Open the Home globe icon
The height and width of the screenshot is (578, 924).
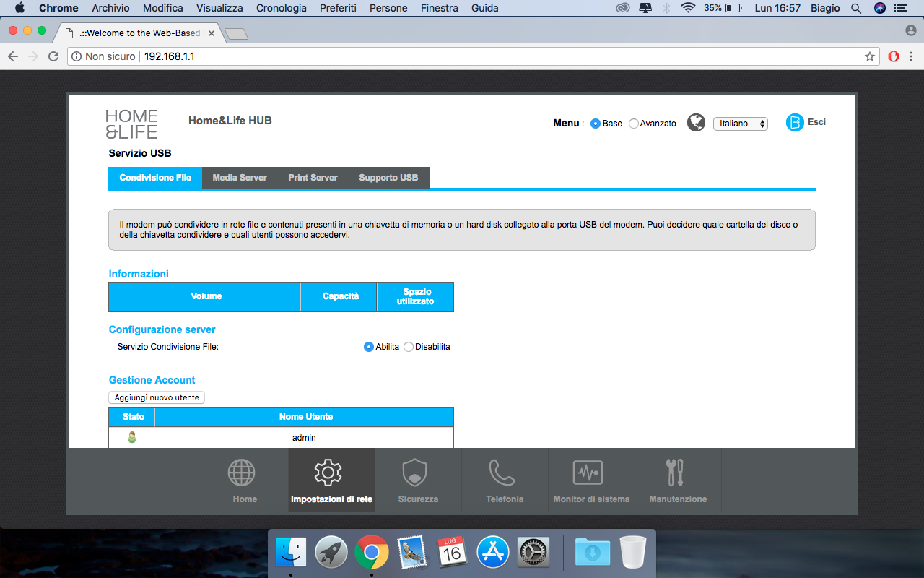click(242, 473)
